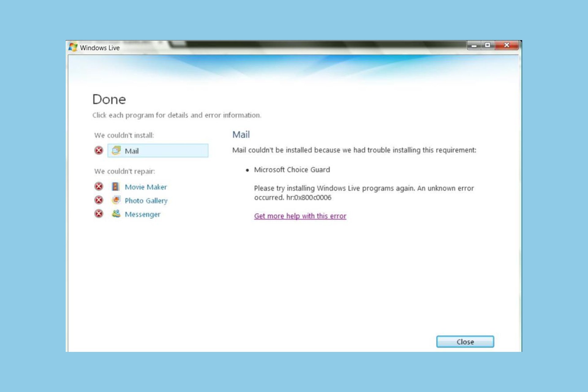Image resolution: width=588 pixels, height=392 pixels.
Task: Minimize the Windows Live window
Action: point(474,45)
